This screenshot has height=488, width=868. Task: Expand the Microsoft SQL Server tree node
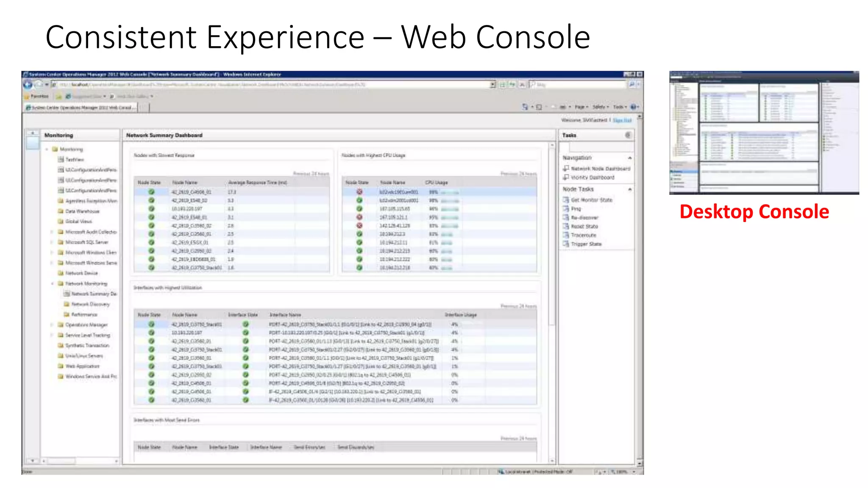coord(52,242)
